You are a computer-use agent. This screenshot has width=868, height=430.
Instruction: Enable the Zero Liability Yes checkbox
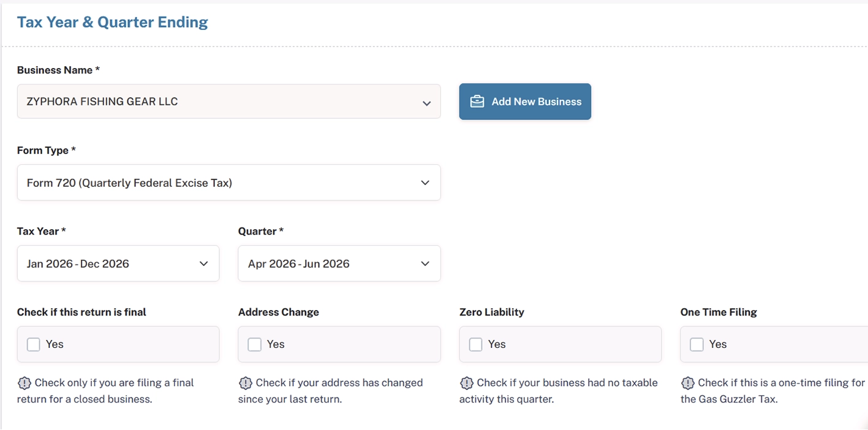coord(476,344)
